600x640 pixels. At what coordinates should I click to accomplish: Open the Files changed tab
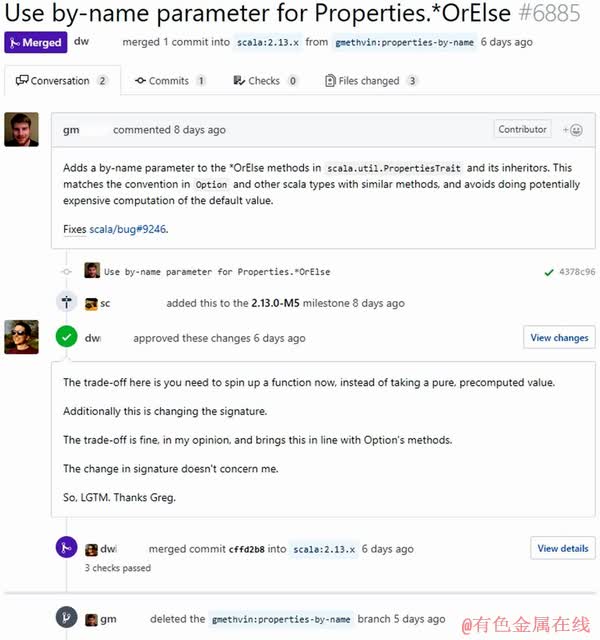[x=371, y=81]
